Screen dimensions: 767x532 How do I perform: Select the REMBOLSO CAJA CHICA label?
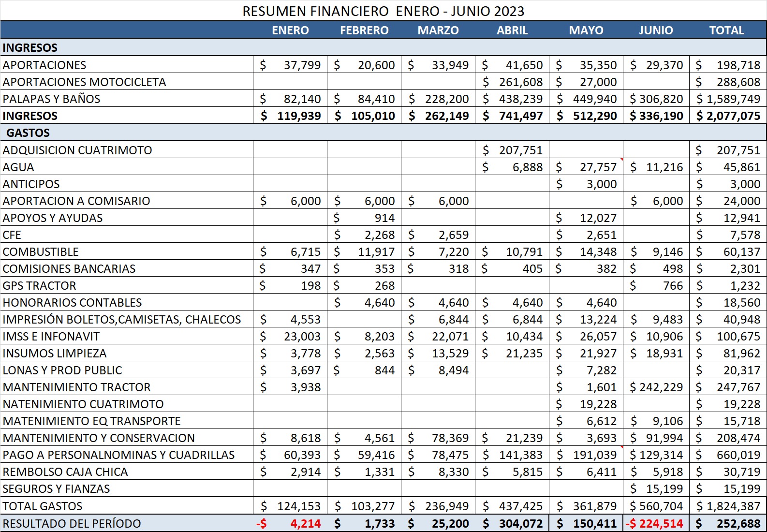point(65,472)
